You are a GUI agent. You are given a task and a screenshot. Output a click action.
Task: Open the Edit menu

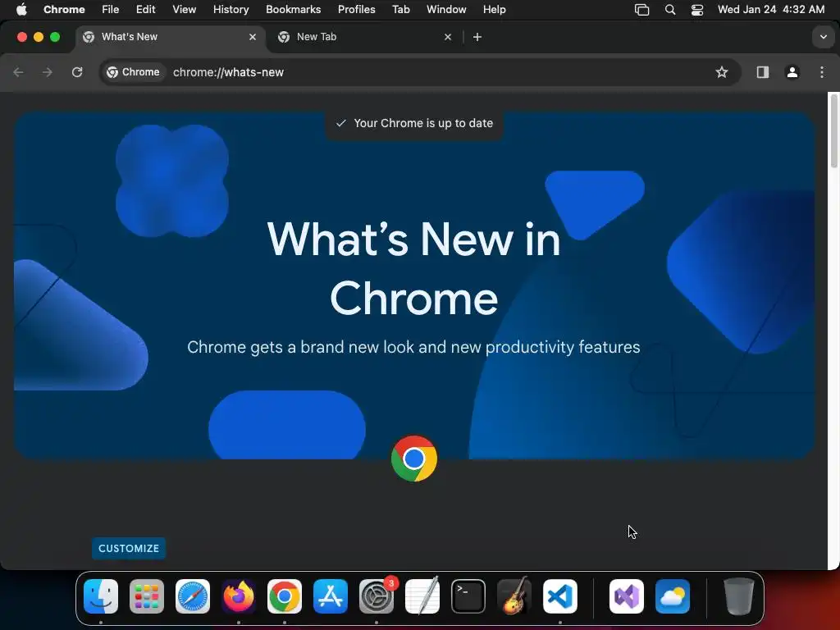click(x=146, y=10)
